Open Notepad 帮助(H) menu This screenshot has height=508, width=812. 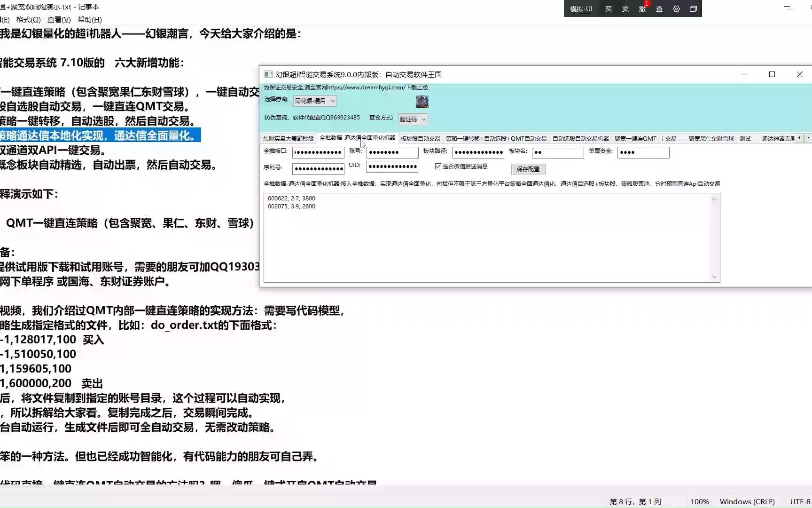89,20
